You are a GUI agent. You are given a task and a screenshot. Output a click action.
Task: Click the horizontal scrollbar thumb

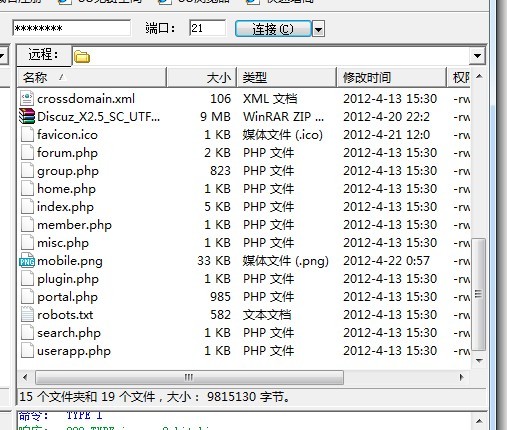pyautogui.click(x=189, y=377)
